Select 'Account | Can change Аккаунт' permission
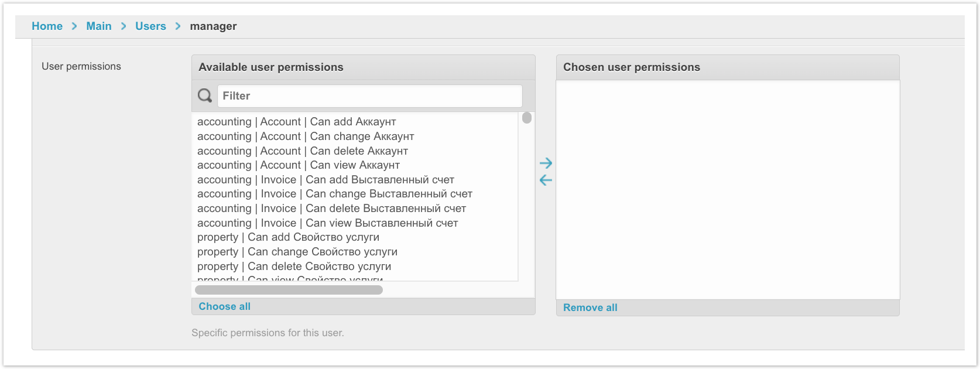980x369 pixels. coord(305,136)
